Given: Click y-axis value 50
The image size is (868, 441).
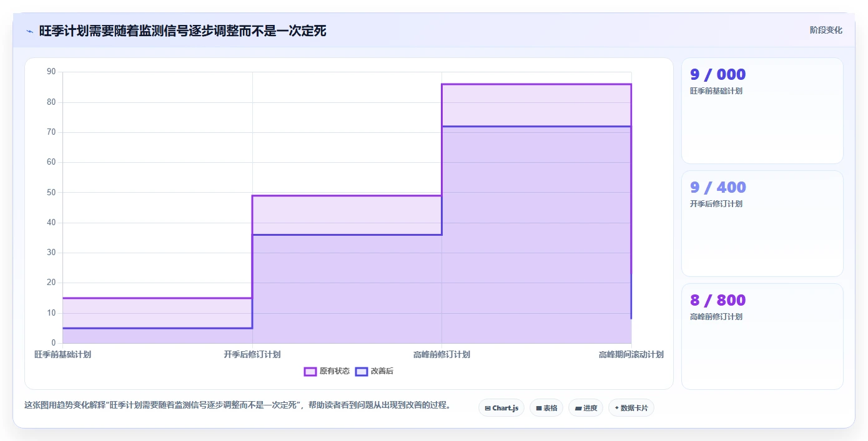Looking at the screenshot, I should [x=51, y=193].
